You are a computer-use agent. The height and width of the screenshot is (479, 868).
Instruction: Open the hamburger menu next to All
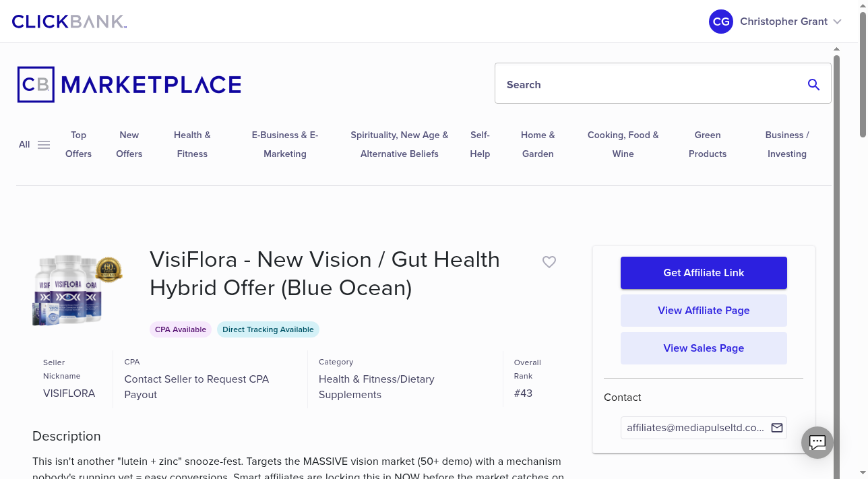43,144
